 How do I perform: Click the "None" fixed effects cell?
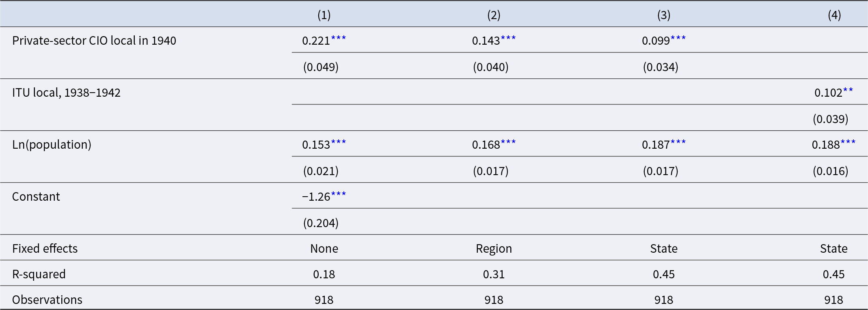[324, 248]
